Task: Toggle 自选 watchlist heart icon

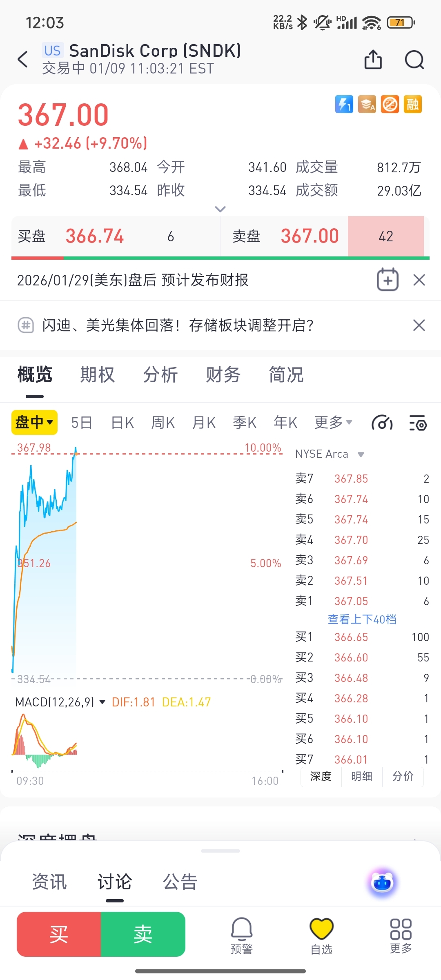Action: coord(321,935)
